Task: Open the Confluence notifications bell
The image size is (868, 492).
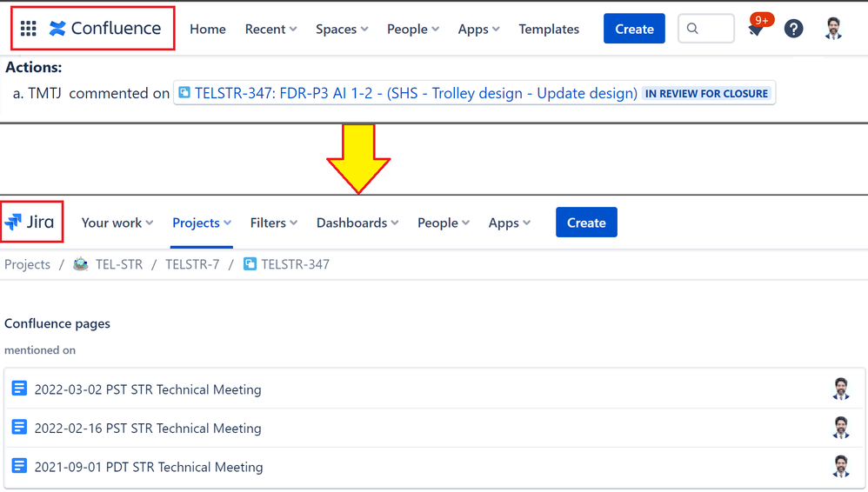Action: (x=756, y=30)
